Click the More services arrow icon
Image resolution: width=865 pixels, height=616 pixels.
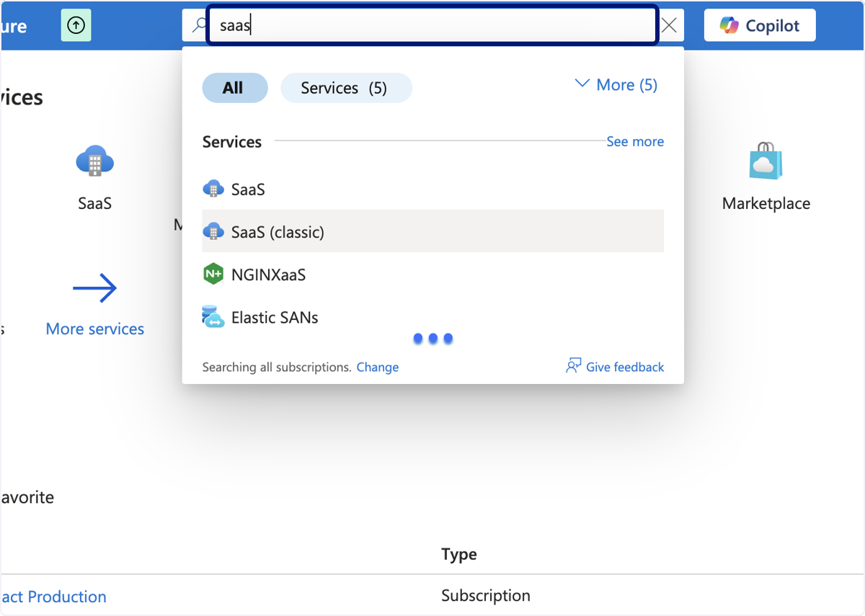point(95,288)
